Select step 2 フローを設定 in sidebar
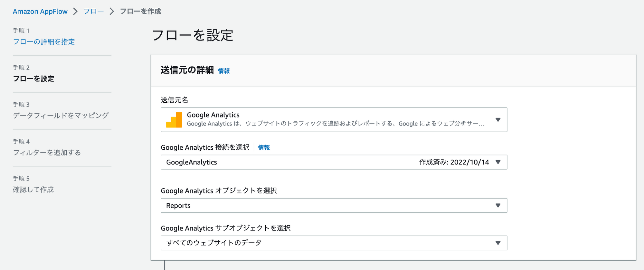Image resolution: width=644 pixels, height=270 pixels. [x=33, y=79]
